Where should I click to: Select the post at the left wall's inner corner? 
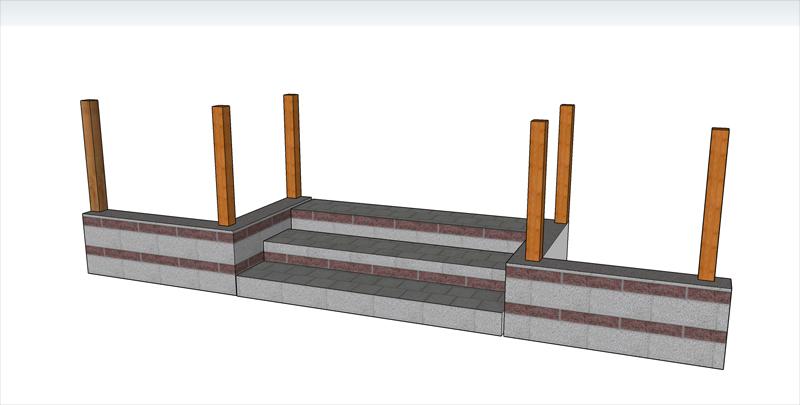point(222,165)
